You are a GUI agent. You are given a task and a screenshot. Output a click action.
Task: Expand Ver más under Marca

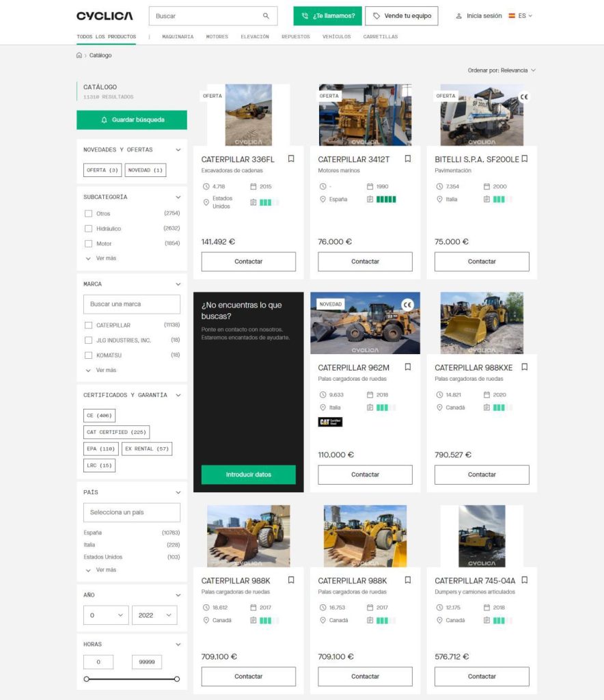(x=101, y=370)
